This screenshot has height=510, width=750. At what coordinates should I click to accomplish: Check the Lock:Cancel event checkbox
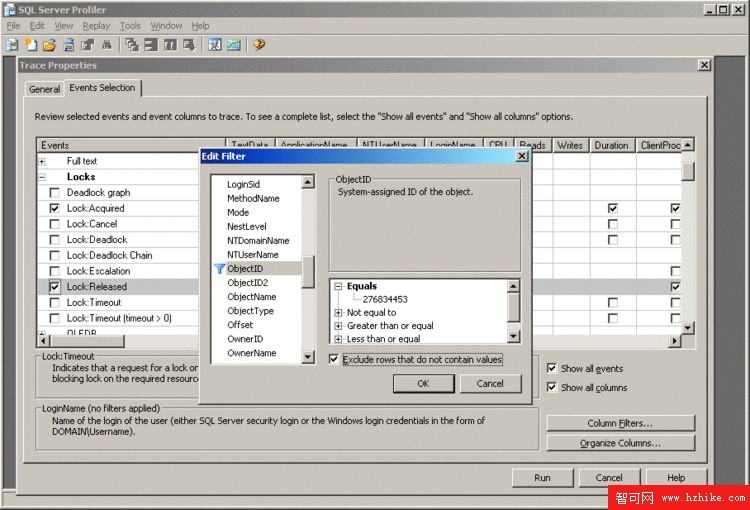pos(55,224)
